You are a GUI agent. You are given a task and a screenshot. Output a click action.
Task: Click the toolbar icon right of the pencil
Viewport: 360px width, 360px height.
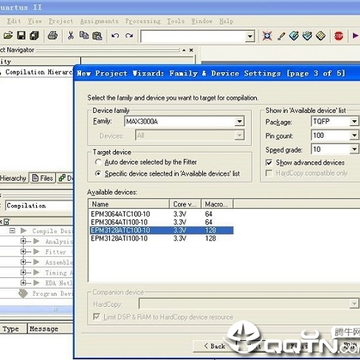[x=294, y=36]
